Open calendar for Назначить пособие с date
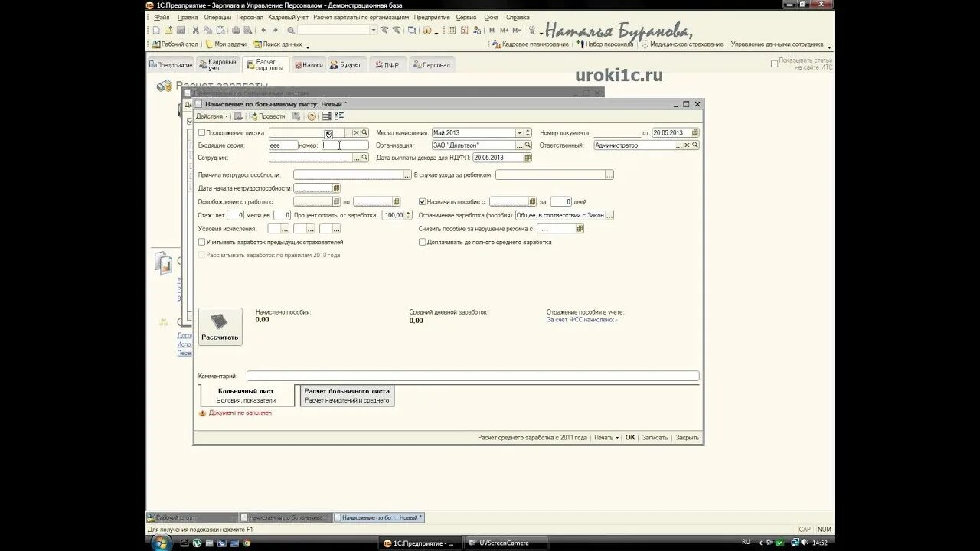The image size is (980, 551). [533, 202]
